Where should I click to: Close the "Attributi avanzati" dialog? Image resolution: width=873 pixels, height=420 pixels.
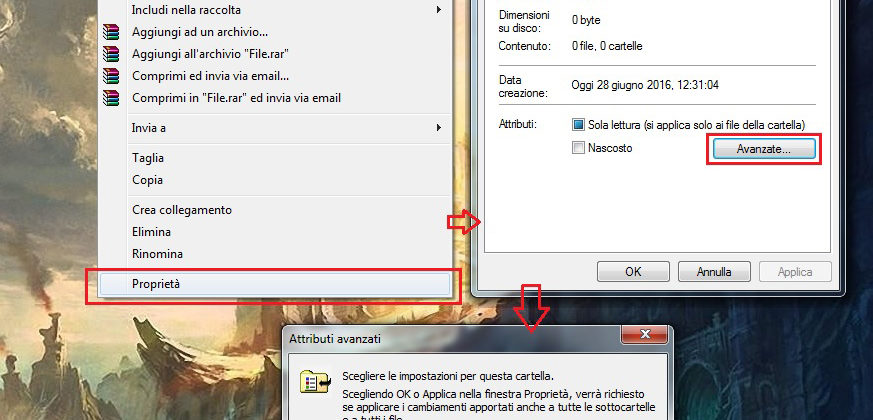(x=645, y=334)
